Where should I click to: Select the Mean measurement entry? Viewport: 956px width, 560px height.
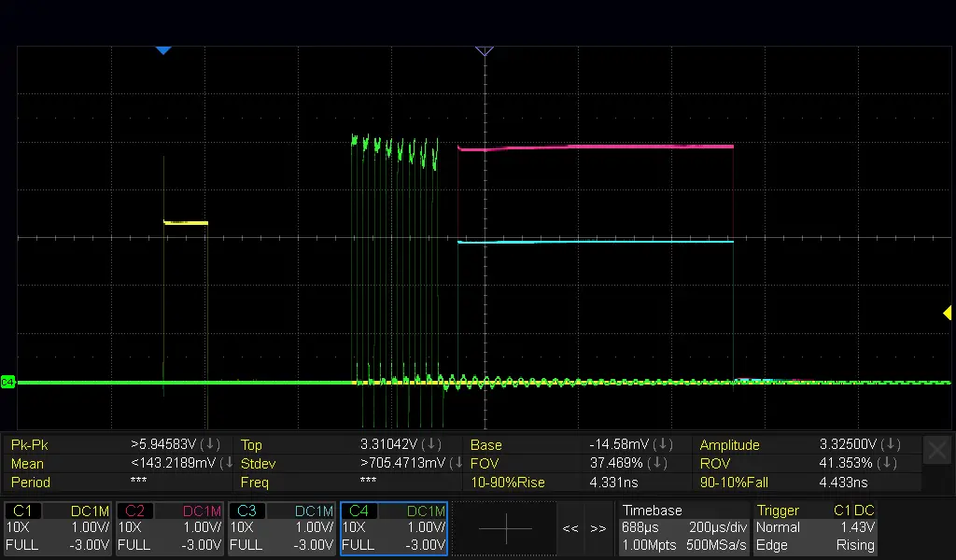(119, 463)
